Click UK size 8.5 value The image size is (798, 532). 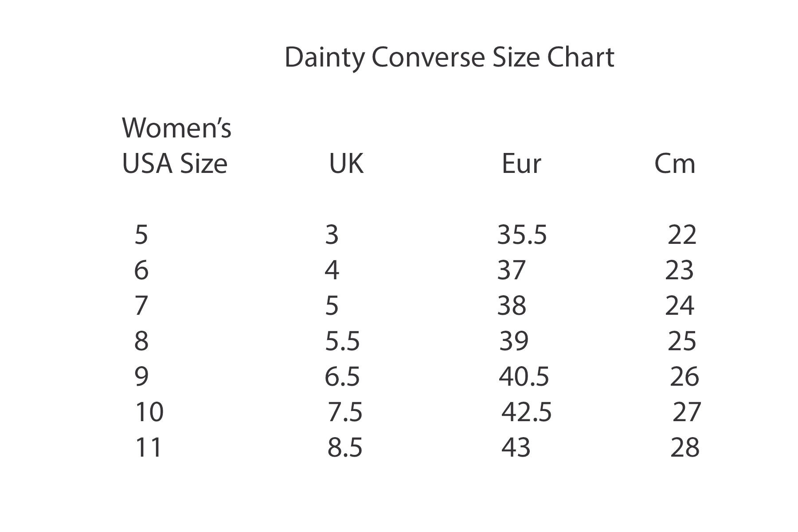point(345,447)
